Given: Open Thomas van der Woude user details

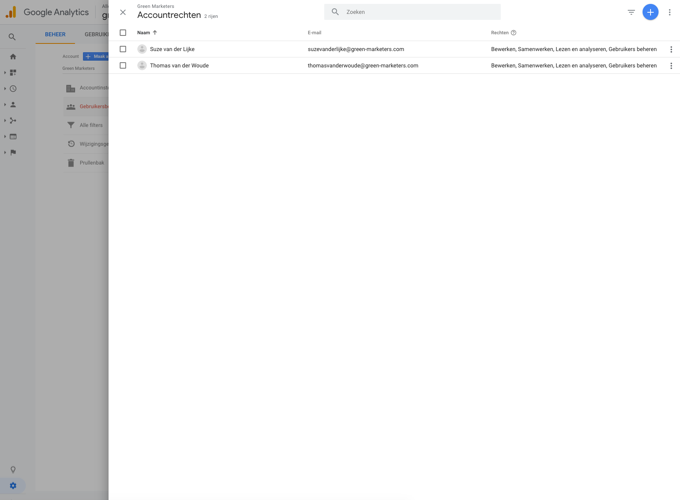Looking at the screenshot, I should point(184,66).
